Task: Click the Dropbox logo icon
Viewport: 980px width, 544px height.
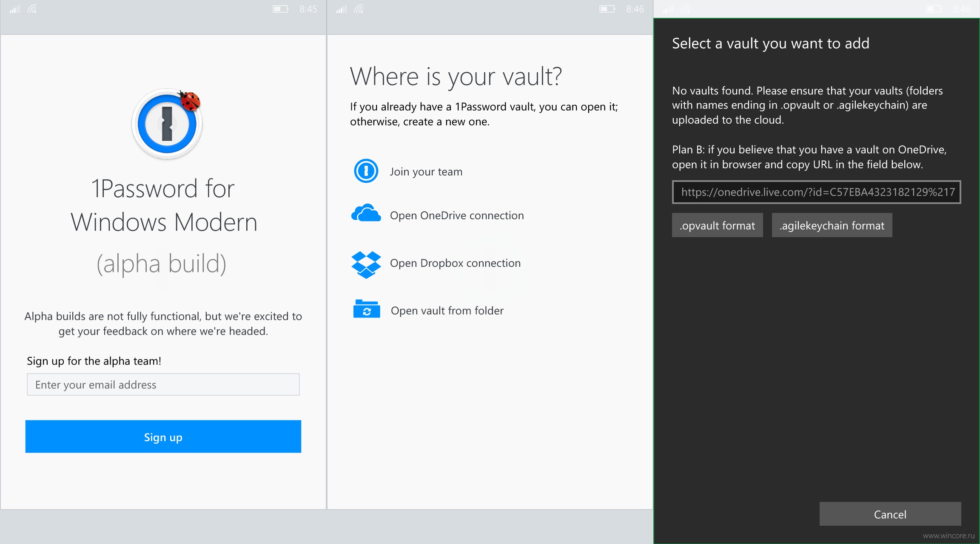Action: [366, 265]
